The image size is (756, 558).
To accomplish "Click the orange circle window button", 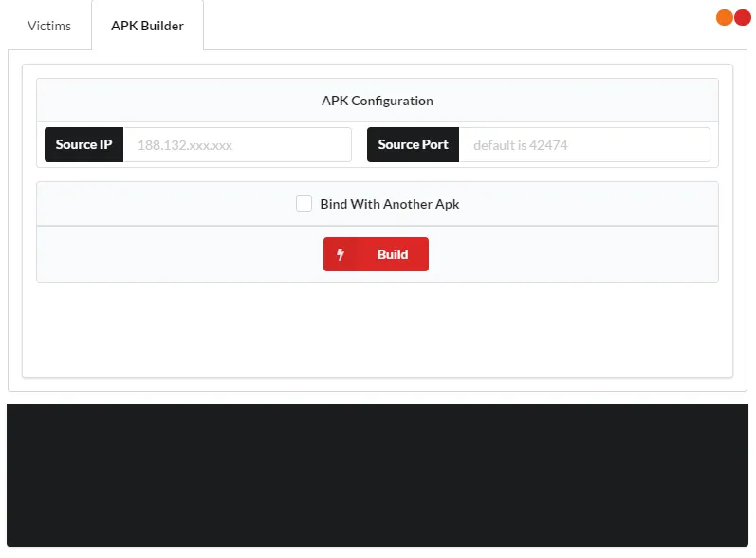I will click(x=725, y=17).
